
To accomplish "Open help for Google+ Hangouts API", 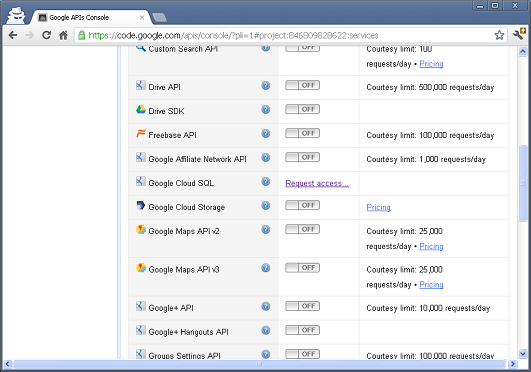I will tap(266, 330).
